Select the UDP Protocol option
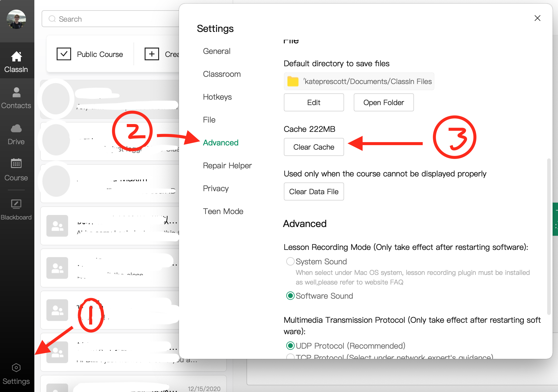 [290, 346]
